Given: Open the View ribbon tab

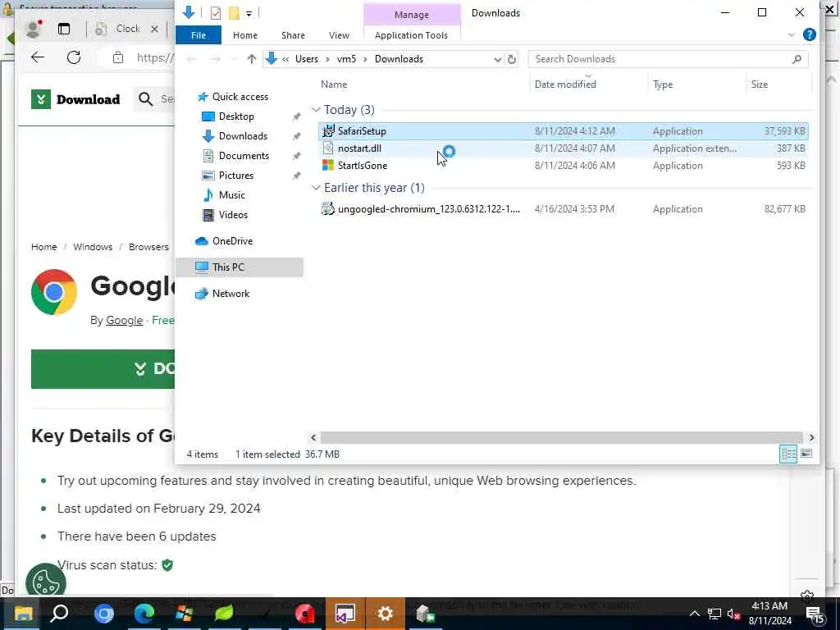Looking at the screenshot, I should [x=339, y=35].
